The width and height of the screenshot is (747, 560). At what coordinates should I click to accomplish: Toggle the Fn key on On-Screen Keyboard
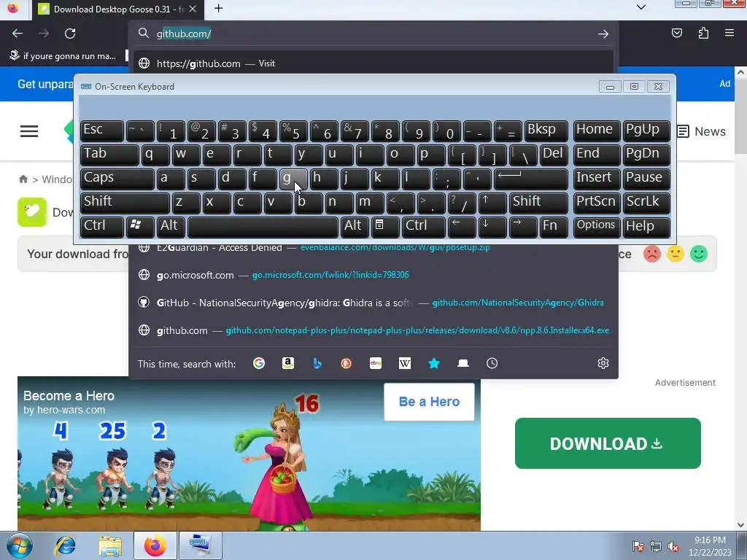[x=553, y=227]
